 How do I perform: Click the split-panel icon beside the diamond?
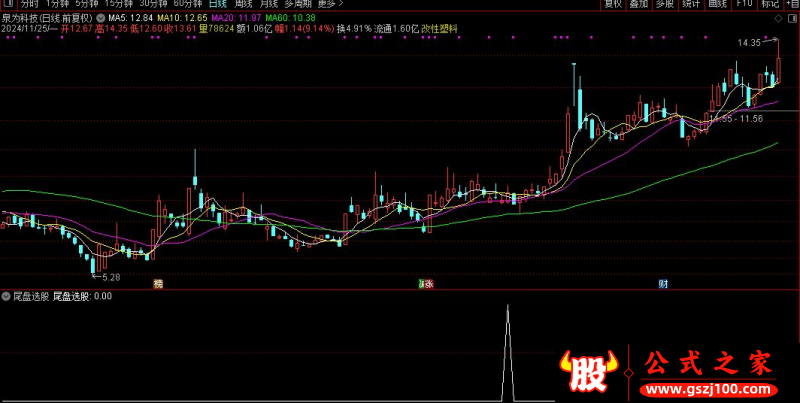[792, 18]
